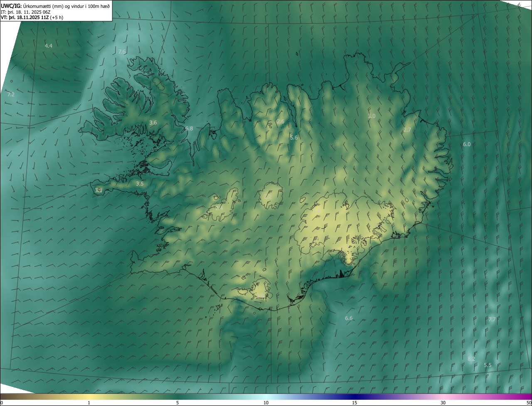Click the 15 tick on the colour scale
The image size is (532, 406).
pyautogui.click(x=355, y=403)
